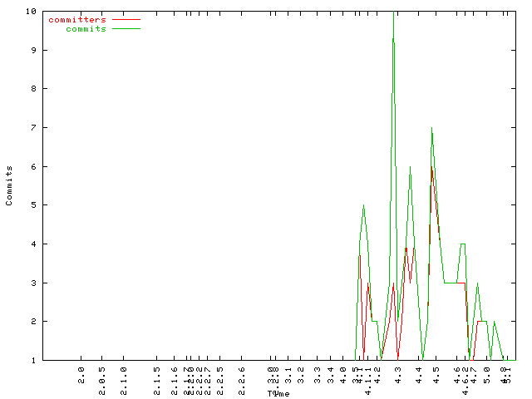The image size is (532, 399).
Task: Click the 2.1.5 version x-axis label
Action: 156,377
